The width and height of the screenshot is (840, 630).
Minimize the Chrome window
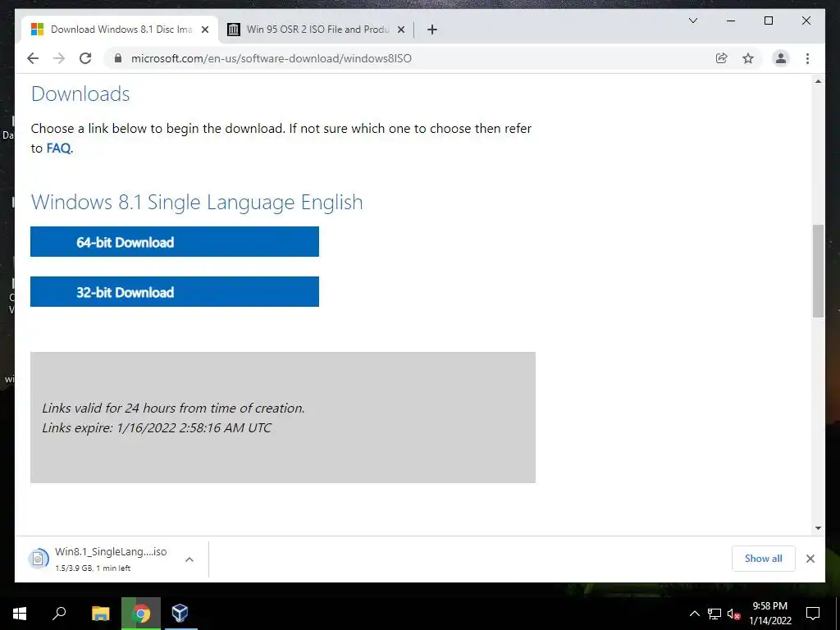click(731, 21)
